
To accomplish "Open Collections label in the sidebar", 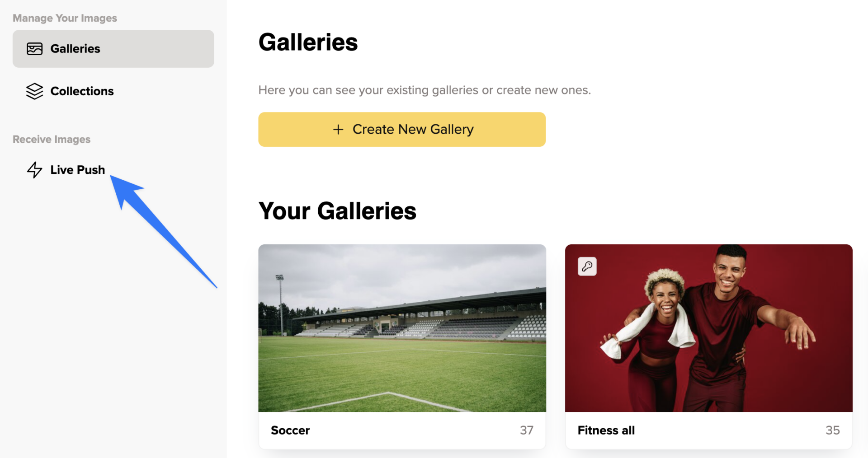I will point(82,91).
